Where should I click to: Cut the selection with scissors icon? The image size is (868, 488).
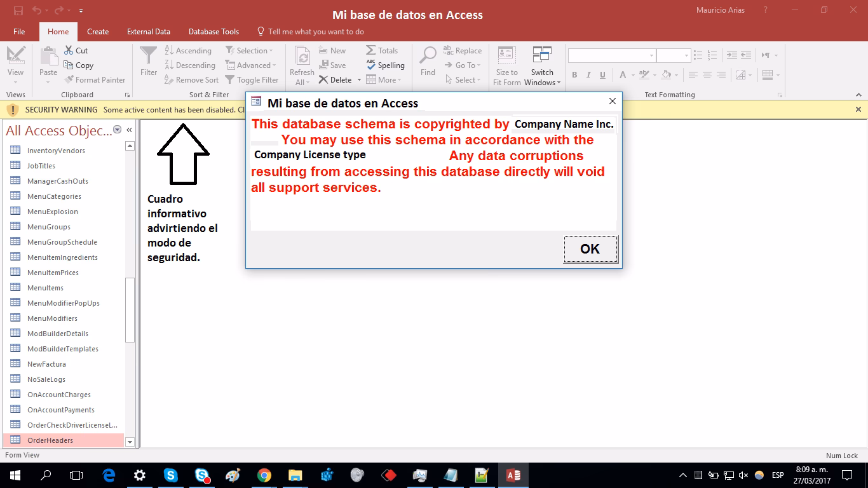(x=76, y=51)
